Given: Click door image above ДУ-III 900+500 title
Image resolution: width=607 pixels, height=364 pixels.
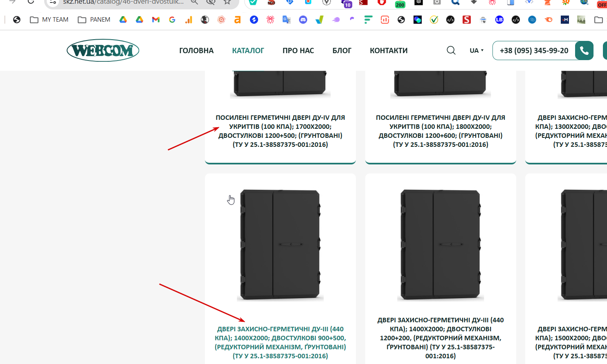Looking at the screenshot, I should [x=280, y=245].
